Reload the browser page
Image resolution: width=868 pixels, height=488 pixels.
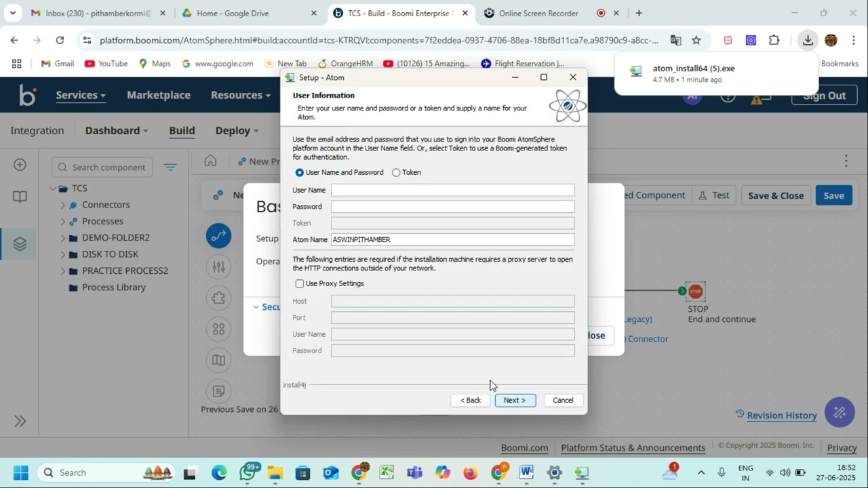click(x=60, y=40)
